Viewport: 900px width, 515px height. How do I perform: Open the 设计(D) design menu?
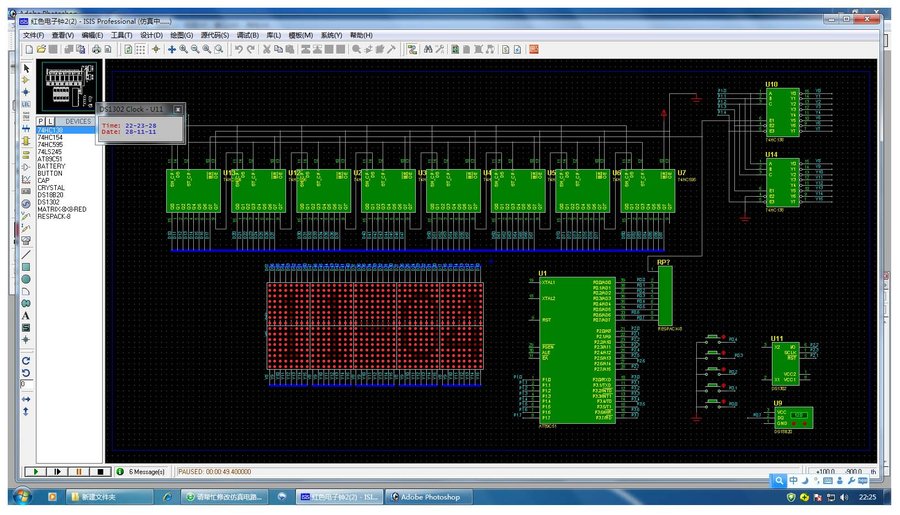(x=151, y=35)
